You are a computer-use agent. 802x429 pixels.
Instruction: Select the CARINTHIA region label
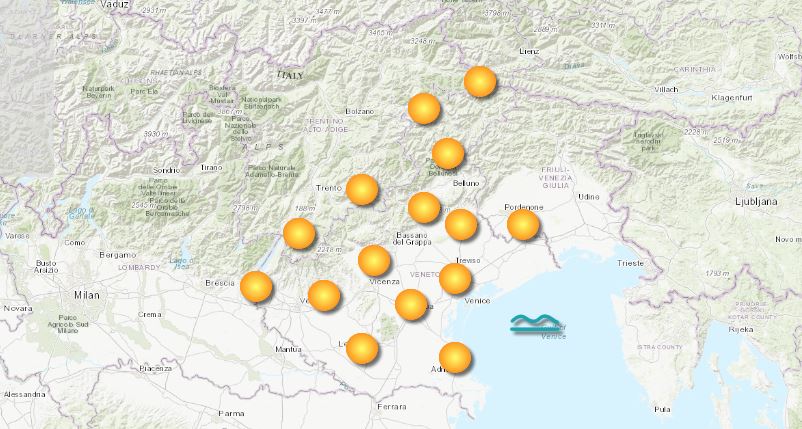pos(695,69)
